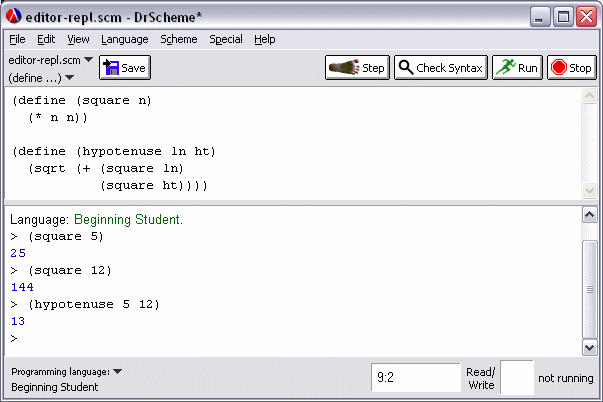This screenshot has height=402, width=603.
Task: Open the Special menu
Action: (x=226, y=39)
